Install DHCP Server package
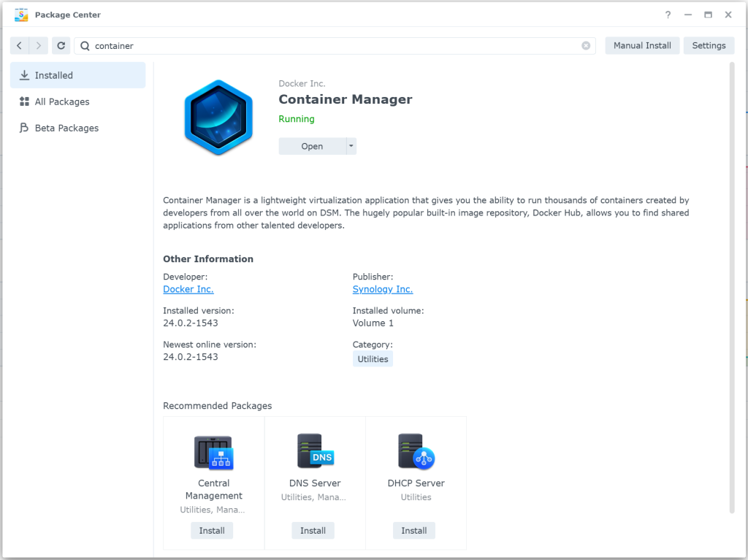Image resolution: width=748 pixels, height=560 pixels. coord(414,530)
